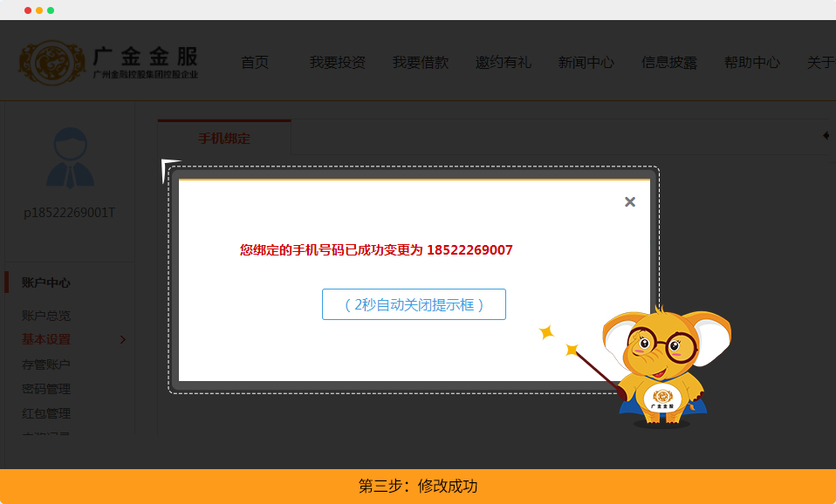836x504 pixels.
Task: Open 账户总览 in the sidebar
Action: tap(46, 316)
